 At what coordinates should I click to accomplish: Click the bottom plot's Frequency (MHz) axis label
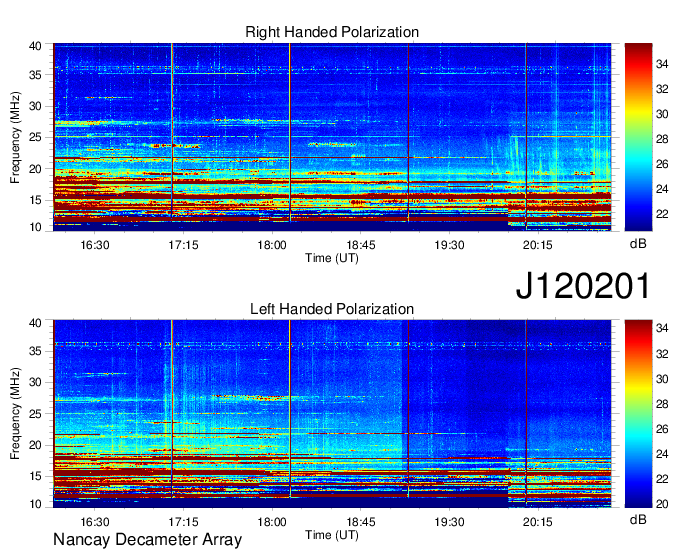[x=15, y=414]
